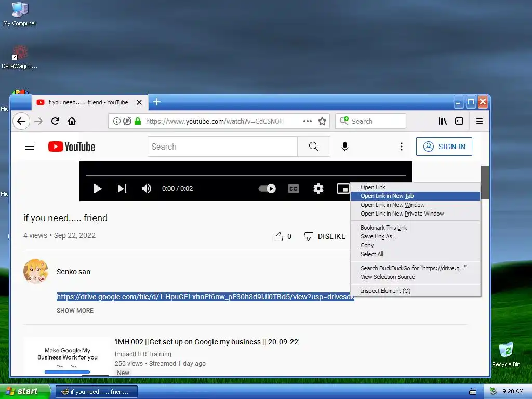Screen dimensions: 532x399
Task: Open the ImpactHER Training channel
Action: [x=143, y=354]
